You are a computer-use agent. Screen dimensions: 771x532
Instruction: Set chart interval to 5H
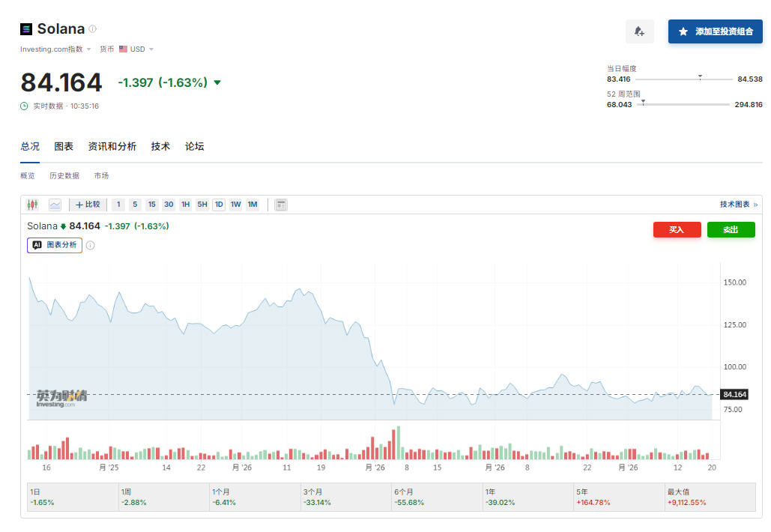[202, 205]
